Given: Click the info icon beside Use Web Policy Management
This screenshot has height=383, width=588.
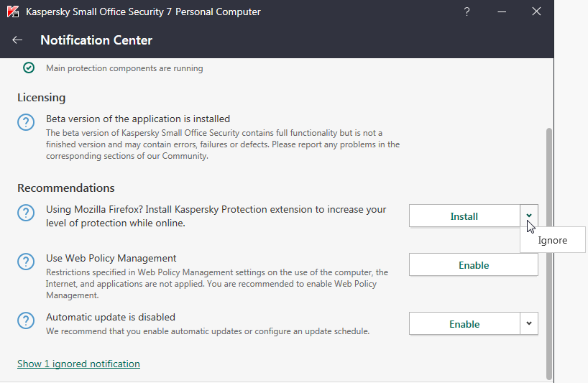Looking at the screenshot, I should (26, 262).
